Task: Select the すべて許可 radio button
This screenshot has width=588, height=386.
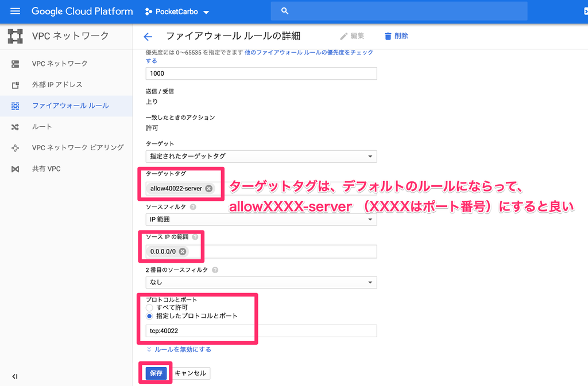Action: 149,308
